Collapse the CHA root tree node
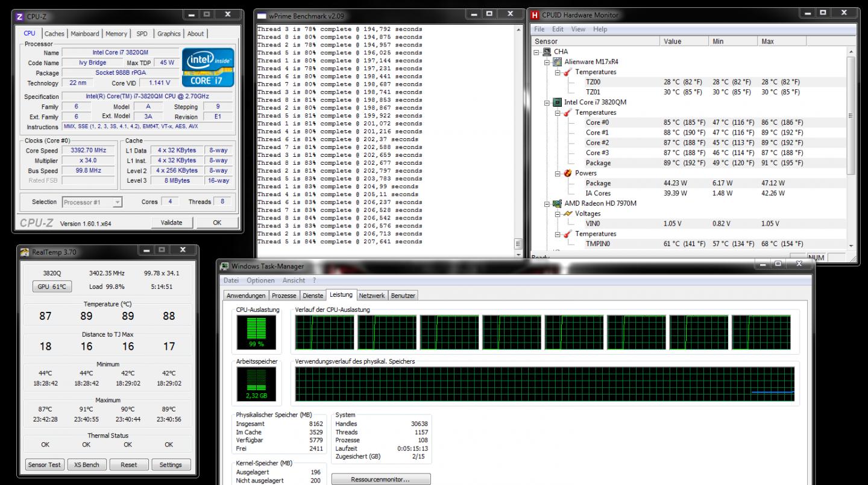Screen dimensions: 868x485 [537, 52]
